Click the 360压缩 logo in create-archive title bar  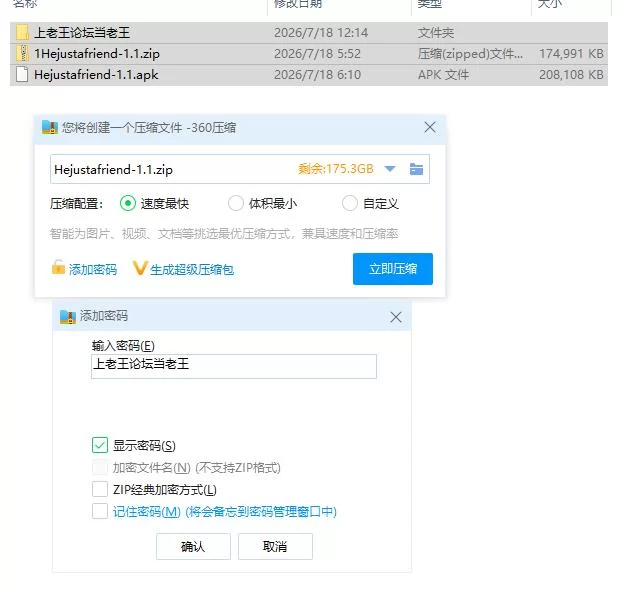tap(50, 127)
